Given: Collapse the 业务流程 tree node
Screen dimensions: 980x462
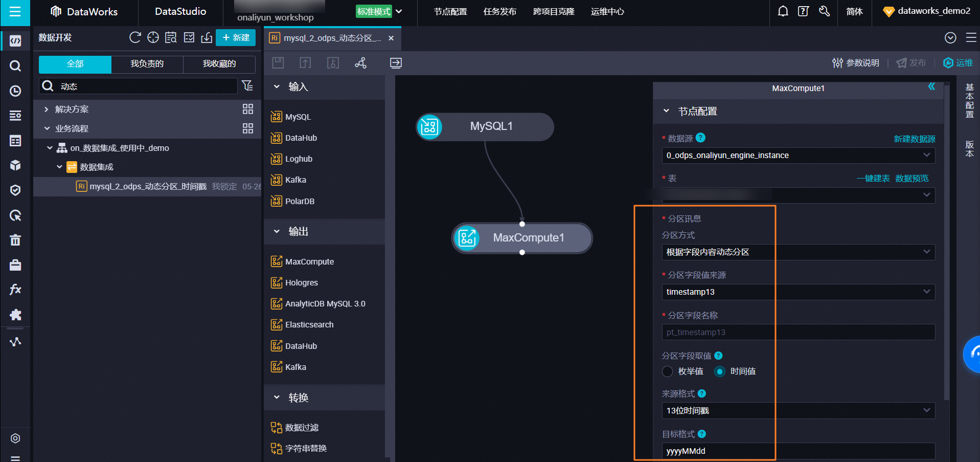Looking at the screenshot, I should click(47, 128).
